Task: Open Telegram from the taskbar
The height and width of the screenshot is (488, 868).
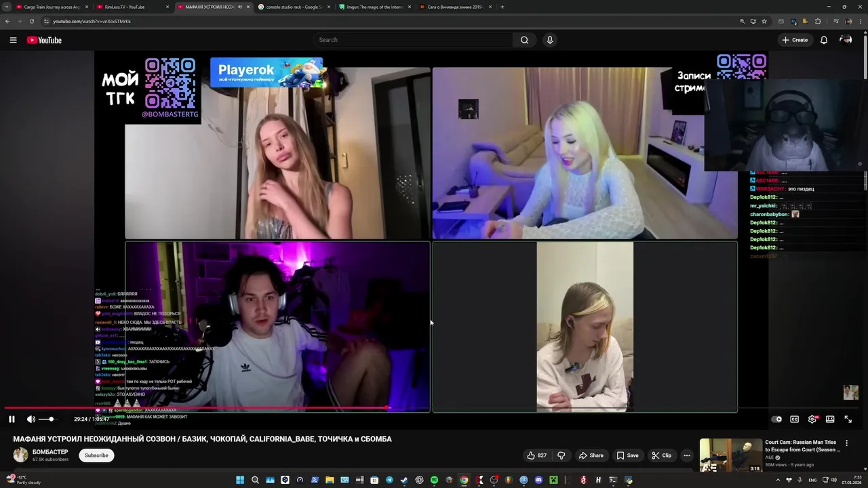Action: tap(389, 480)
